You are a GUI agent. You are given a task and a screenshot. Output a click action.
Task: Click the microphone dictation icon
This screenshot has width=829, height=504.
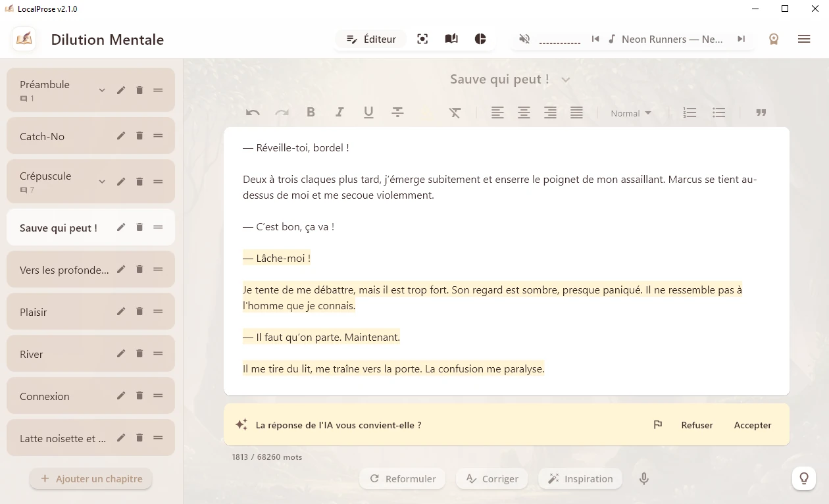click(644, 479)
